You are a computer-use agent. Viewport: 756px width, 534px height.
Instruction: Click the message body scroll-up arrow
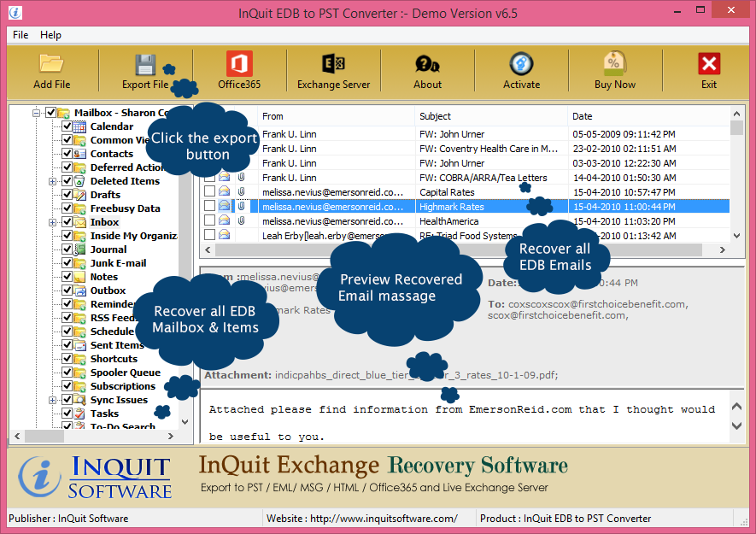point(736,406)
